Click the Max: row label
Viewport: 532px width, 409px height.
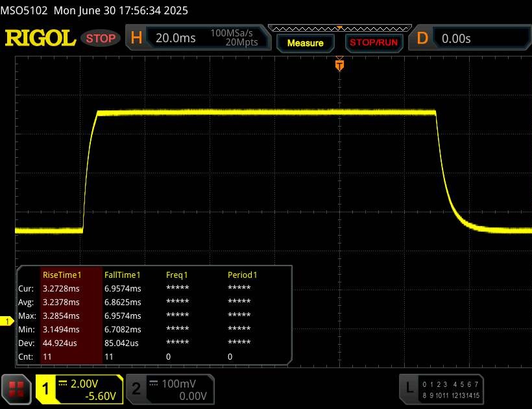(x=27, y=316)
